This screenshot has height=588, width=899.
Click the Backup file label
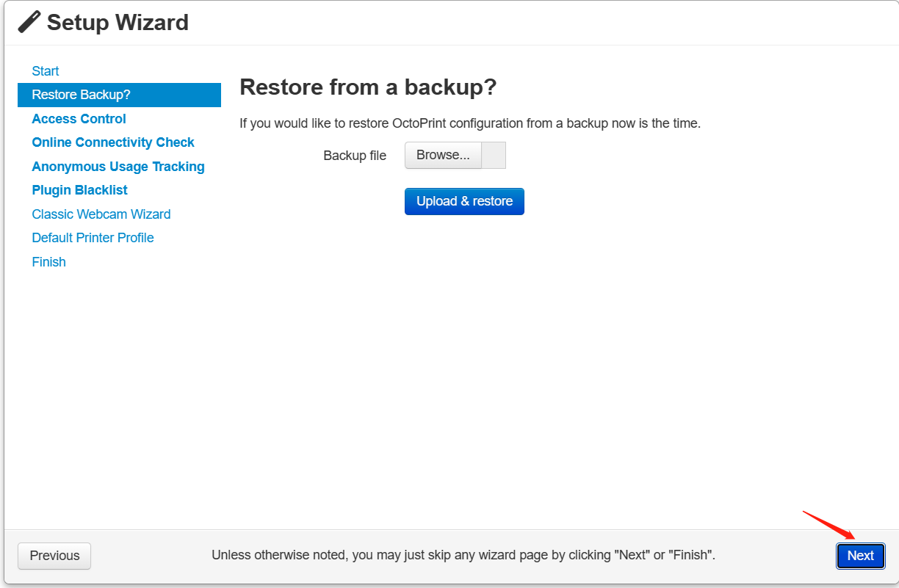(355, 156)
